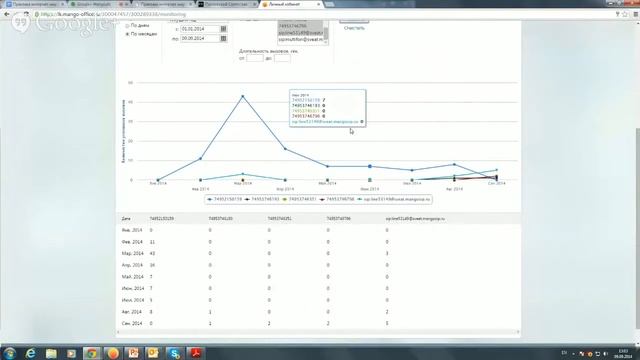Click value 11 in the Фев. 2014 row
This screenshot has height=360, width=640.
pyautogui.click(x=152, y=242)
